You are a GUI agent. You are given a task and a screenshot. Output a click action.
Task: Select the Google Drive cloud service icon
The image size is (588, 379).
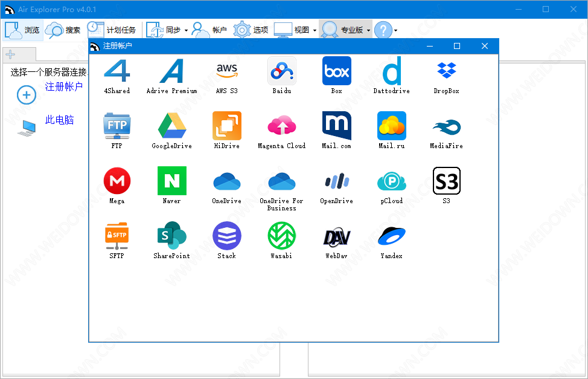tap(171, 126)
